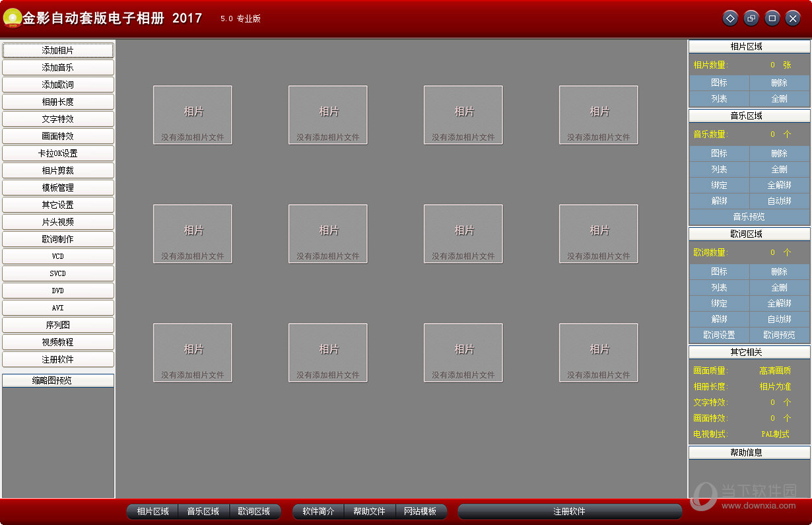This screenshot has height=525, width=812.
Task: Click the 音乐预览 button
Action: pos(749,217)
